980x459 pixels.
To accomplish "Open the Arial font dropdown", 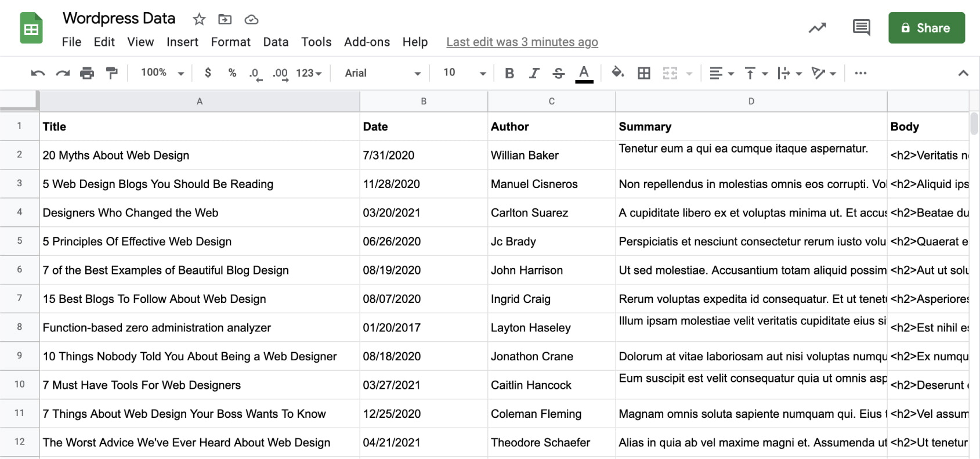I will [x=383, y=73].
